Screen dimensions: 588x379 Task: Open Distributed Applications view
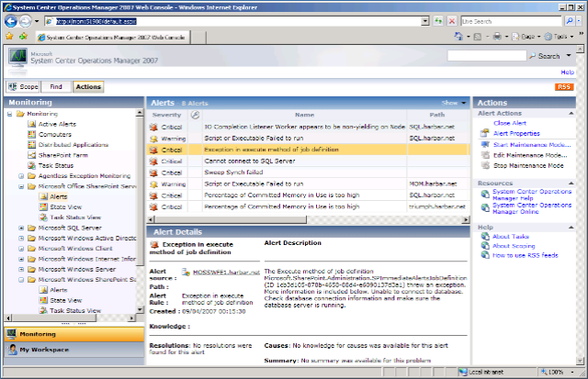[x=73, y=145]
